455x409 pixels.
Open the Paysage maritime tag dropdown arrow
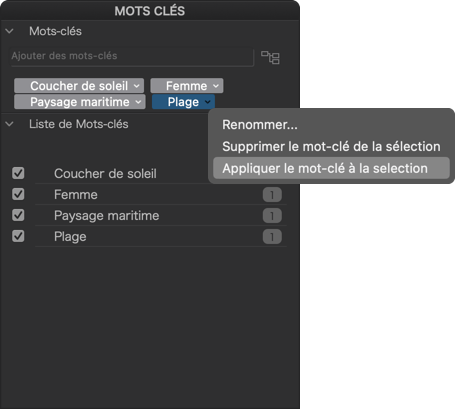click(138, 102)
